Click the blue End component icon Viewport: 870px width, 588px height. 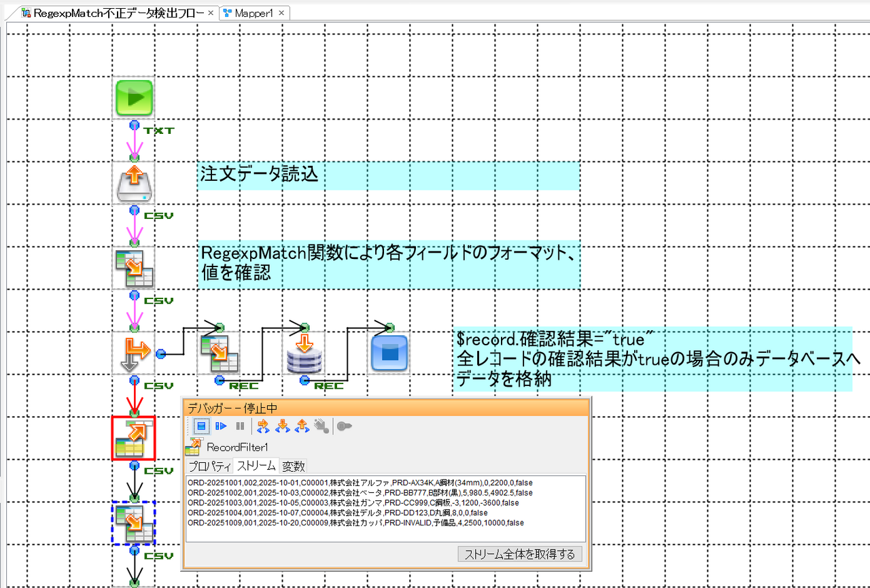pos(389,353)
